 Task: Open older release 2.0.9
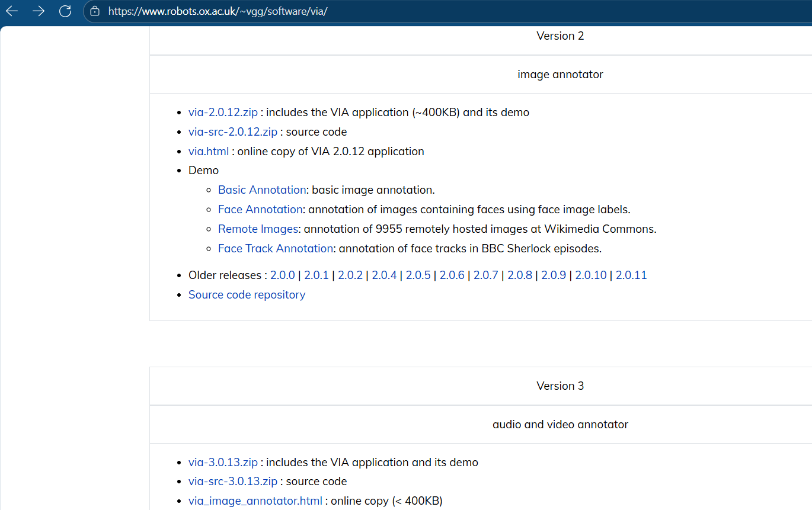click(x=554, y=275)
